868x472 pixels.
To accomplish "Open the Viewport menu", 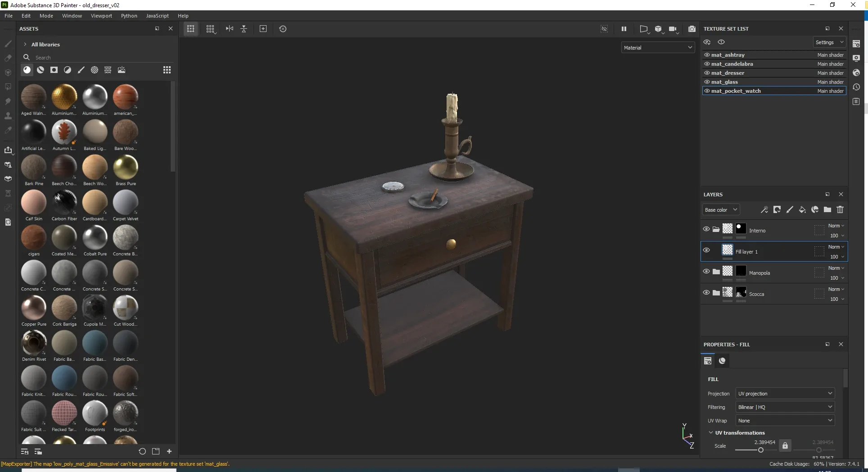I will (101, 16).
